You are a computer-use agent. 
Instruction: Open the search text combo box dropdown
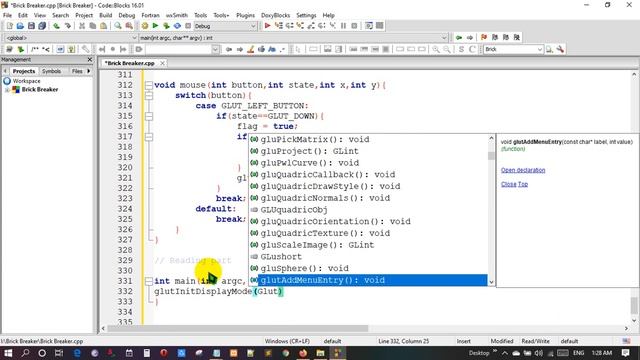pyautogui.click(x=216, y=49)
